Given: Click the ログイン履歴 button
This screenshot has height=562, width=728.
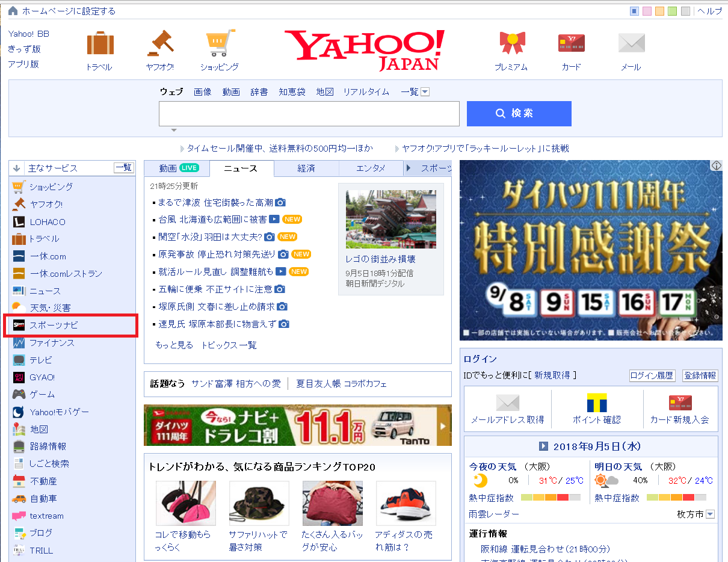Looking at the screenshot, I should (652, 375).
